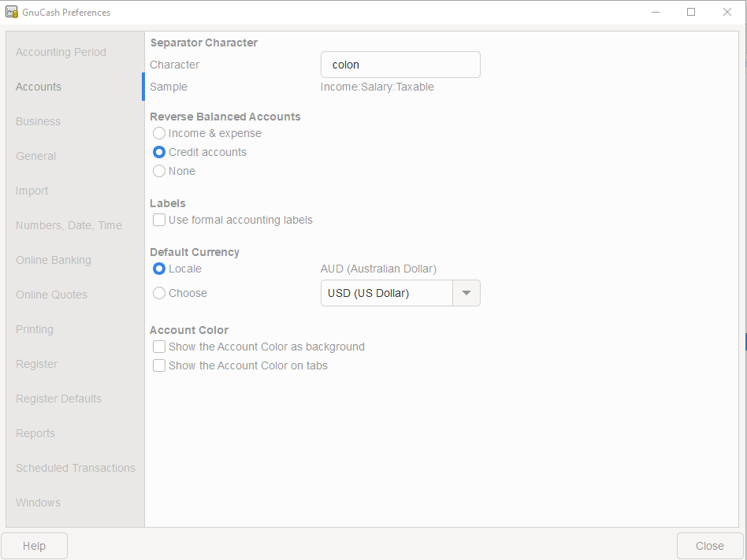Select the Register Defaults page
Screen dimensions: 747x560
[58, 399]
